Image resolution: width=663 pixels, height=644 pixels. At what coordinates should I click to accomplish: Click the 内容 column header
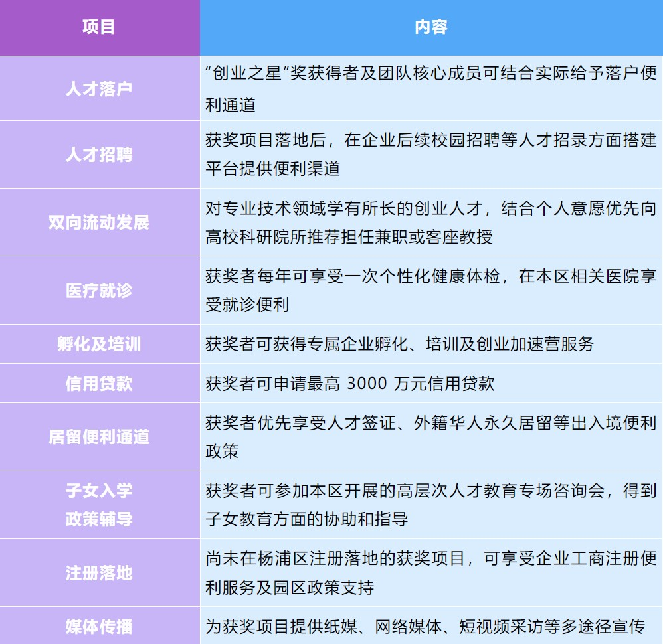point(430,27)
